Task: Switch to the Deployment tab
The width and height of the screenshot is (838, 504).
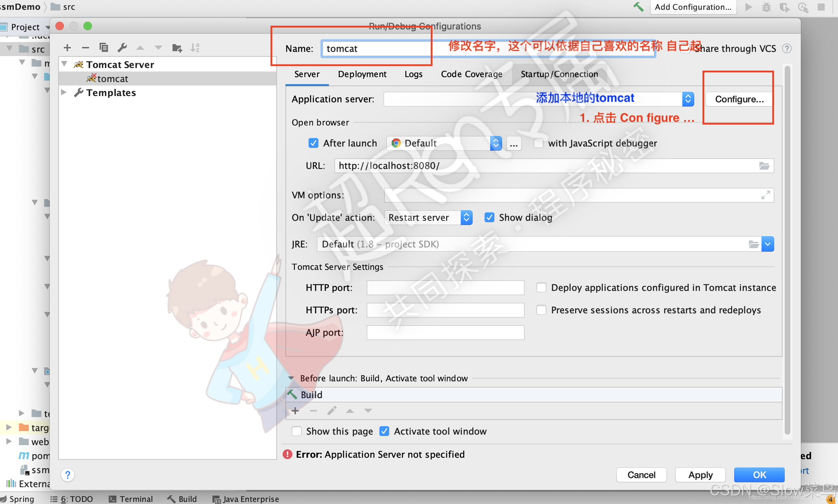Action: [362, 74]
